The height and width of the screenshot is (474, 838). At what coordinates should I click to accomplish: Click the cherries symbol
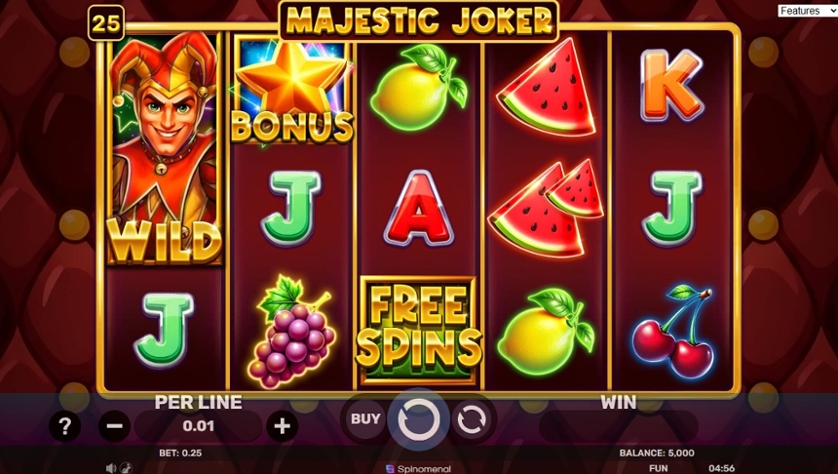673,331
